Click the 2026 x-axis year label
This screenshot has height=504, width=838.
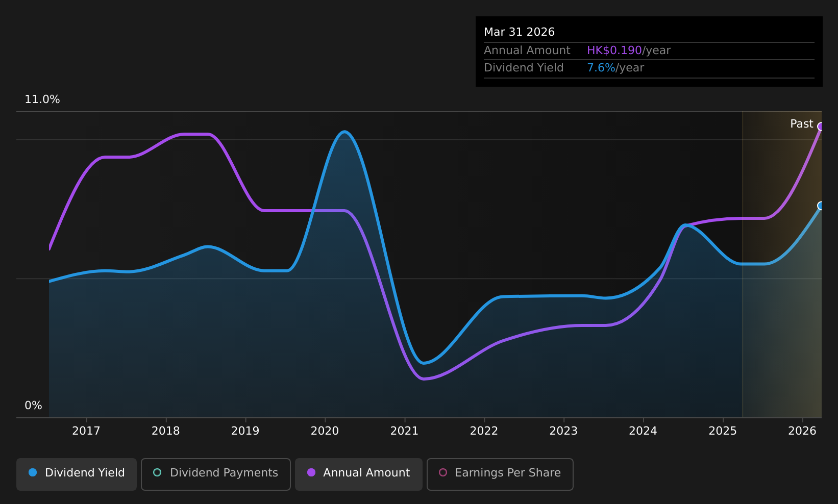click(x=802, y=431)
